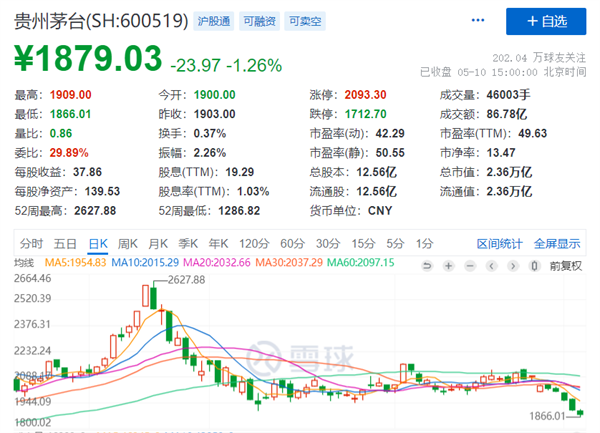Click the 委比 value 29.89%
The width and height of the screenshot is (600, 433).
pyautogui.click(x=69, y=153)
